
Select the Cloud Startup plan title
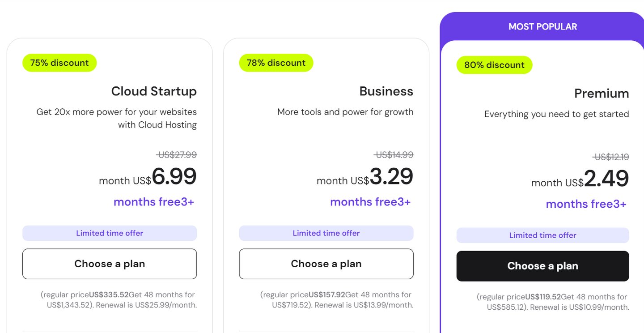(x=154, y=91)
